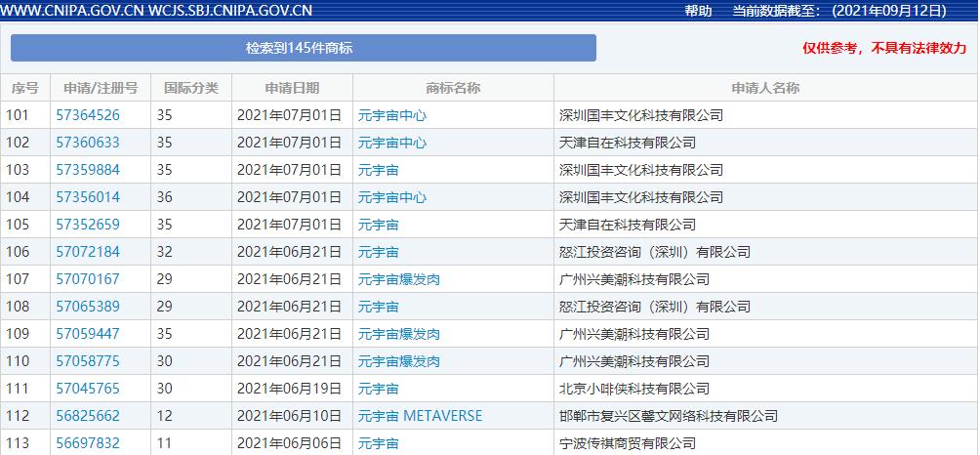
Task: Open application number 57356014
Action: (88, 197)
